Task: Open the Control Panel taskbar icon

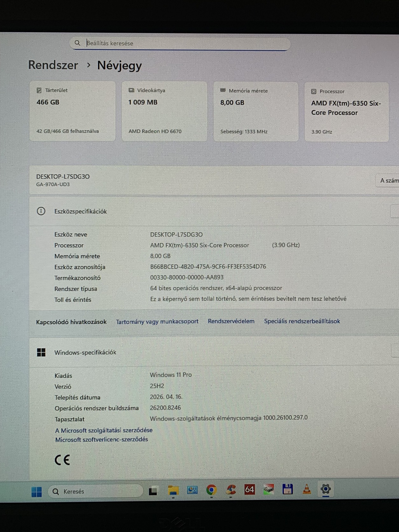Action: (x=192, y=490)
